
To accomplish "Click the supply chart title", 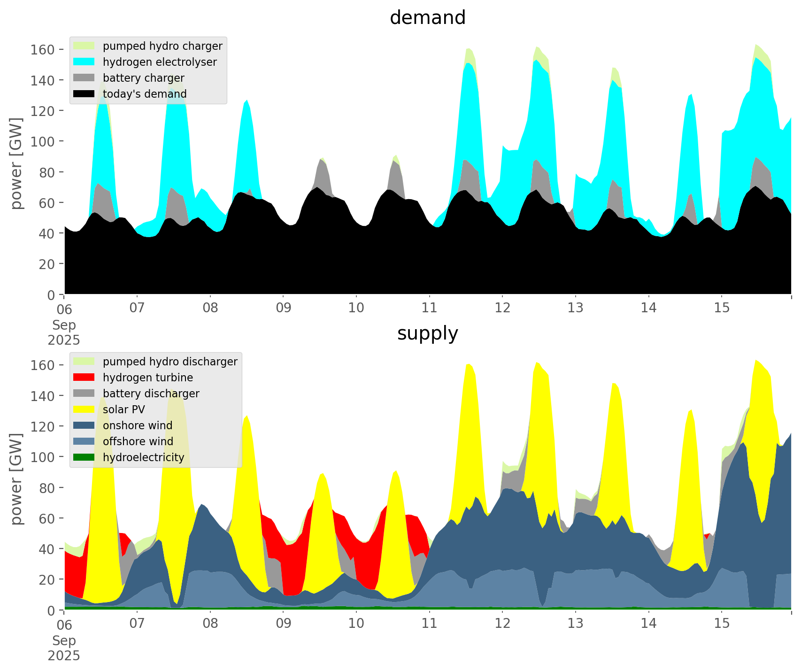I will click(x=427, y=333).
